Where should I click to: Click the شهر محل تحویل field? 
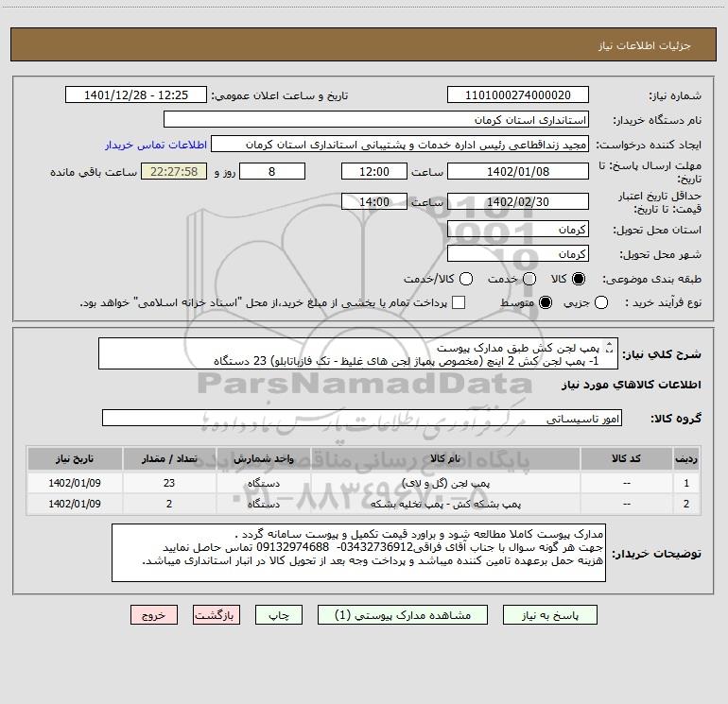[518, 254]
